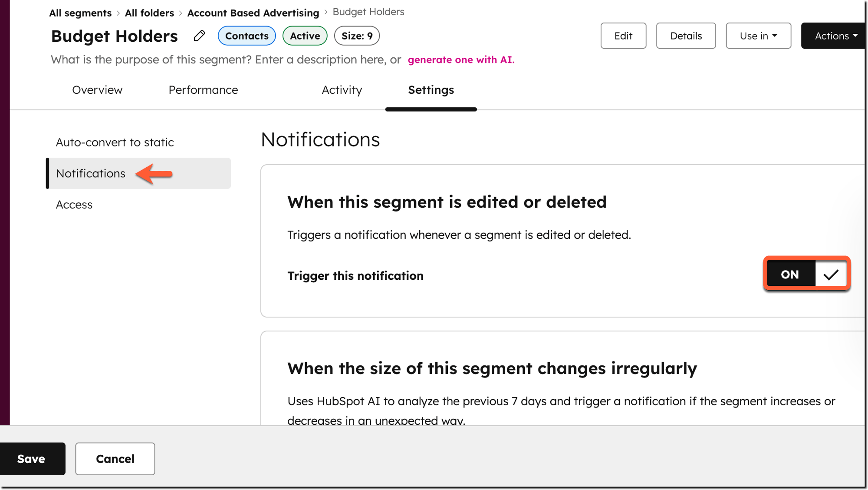This screenshot has width=868, height=490.
Task: Open the Performance tab
Action: point(203,90)
